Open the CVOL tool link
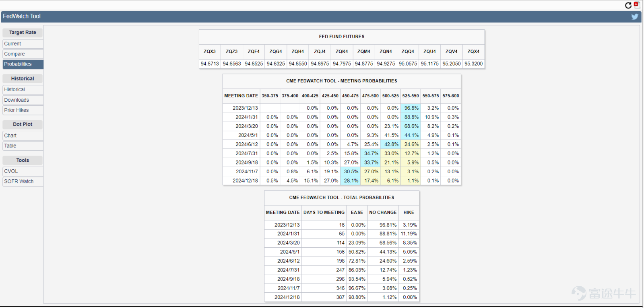This screenshot has width=644, height=308. pos(23,171)
